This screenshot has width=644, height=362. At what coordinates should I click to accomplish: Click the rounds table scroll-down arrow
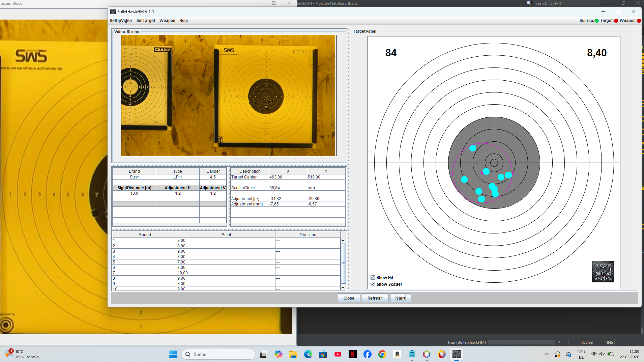click(343, 287)
